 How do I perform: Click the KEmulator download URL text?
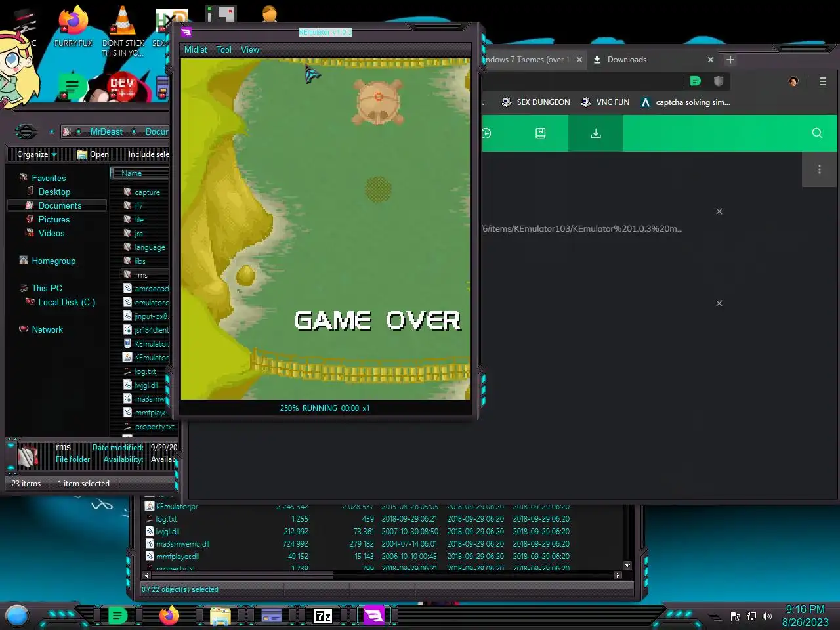pyautogui.click(x=583, y=229)
